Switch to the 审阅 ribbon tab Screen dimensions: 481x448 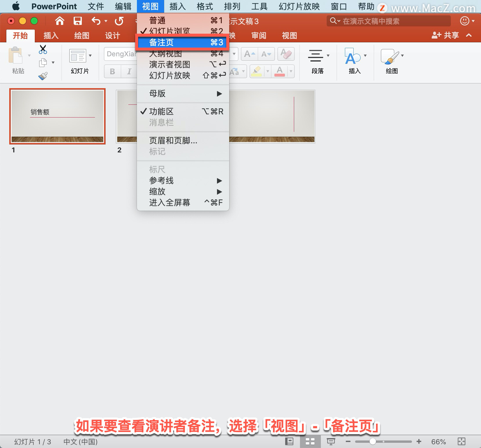[258, 36]
